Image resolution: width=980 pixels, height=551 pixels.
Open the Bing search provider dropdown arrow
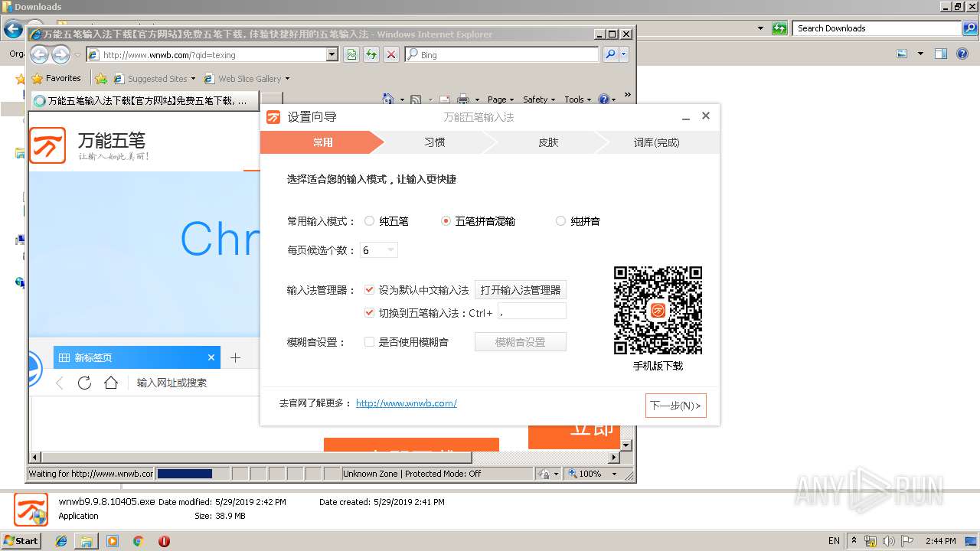[x=624, y=54]
